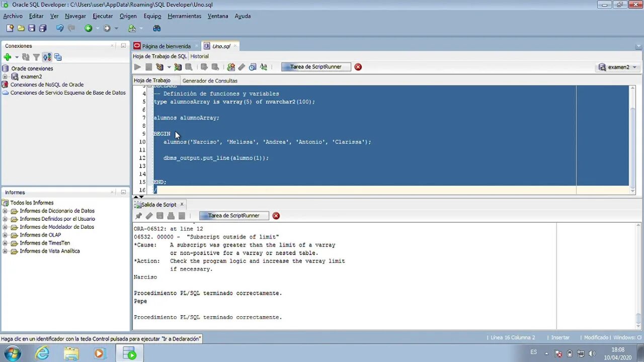The height and width of the screenshot is (362, 644).
Task: Click line 12 dbms_output.put_line in editor
Action: tap(216, 158)
